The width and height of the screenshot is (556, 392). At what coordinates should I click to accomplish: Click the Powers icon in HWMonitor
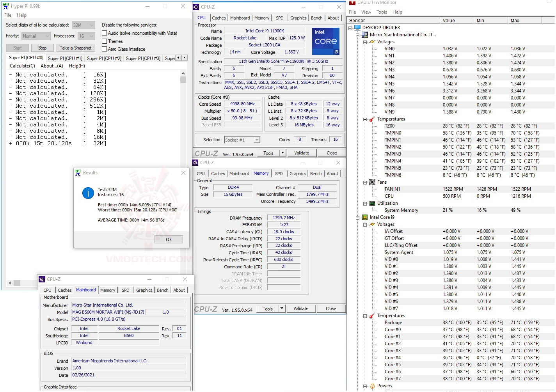tap(373, 386)
